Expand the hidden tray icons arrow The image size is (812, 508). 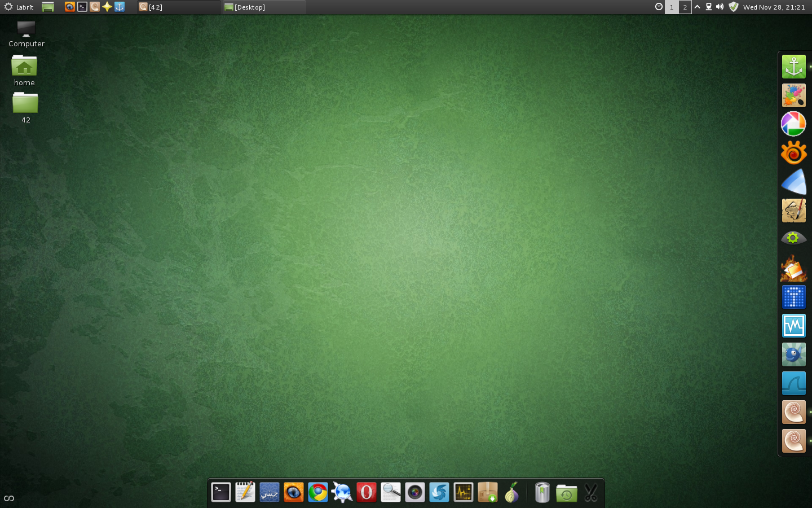698,7
